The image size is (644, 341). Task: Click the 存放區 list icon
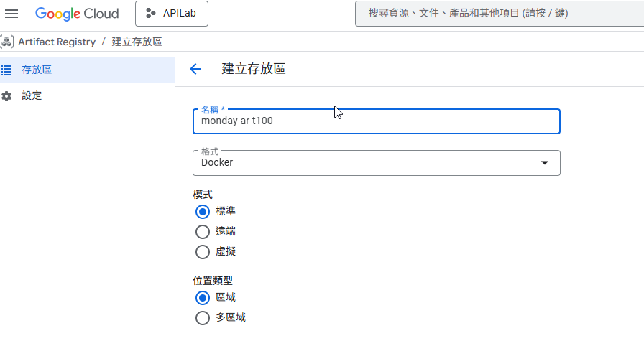click(x=6, y=70)
